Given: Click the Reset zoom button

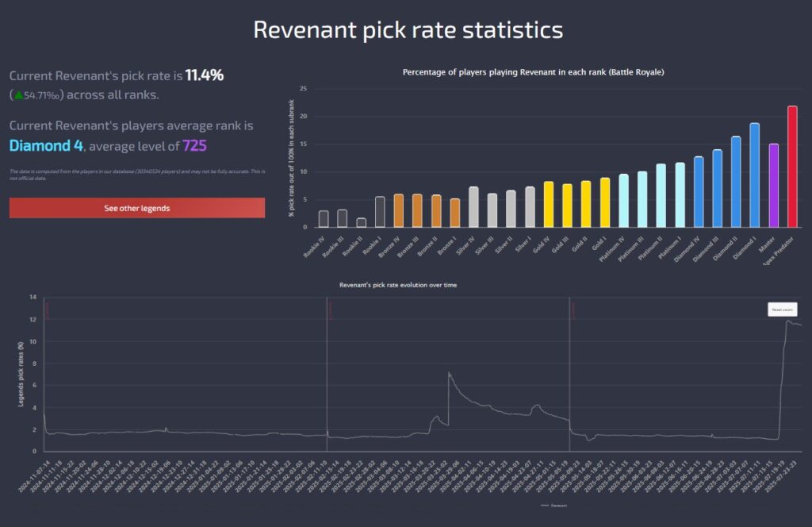Looking at the screenshot, I should (x=782, y=310).
